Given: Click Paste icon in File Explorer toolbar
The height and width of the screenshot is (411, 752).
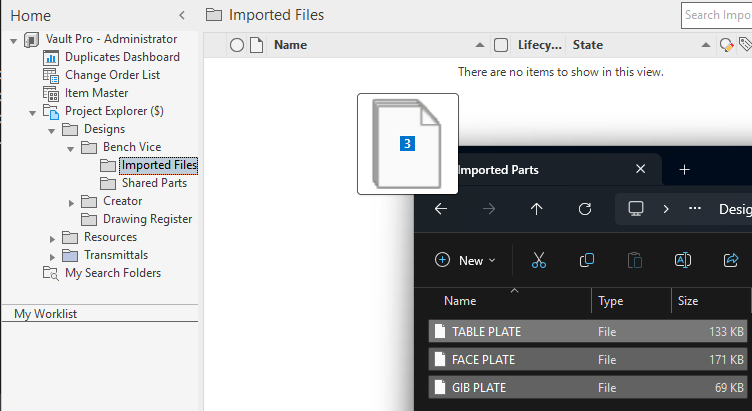Looking at the screenshot, I should pyautogui.click(x=634, y=260).
